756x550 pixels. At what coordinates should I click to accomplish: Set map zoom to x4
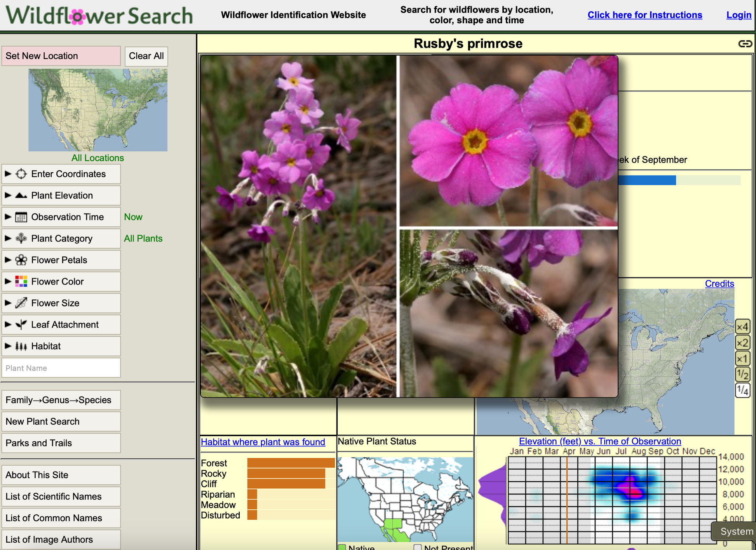click(x=742, y=327)
